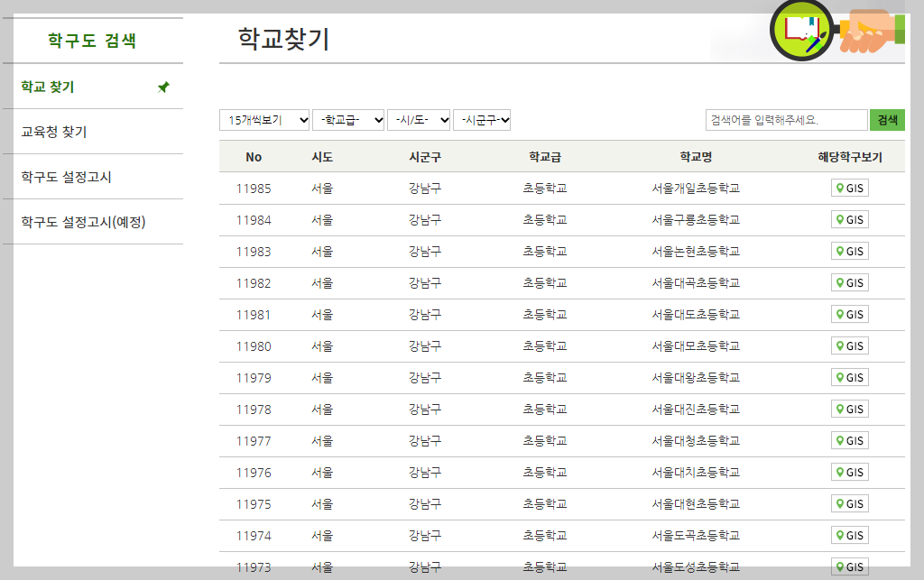
Task: Open GIS map for 서울도곡초등학교
Action: pos(849,535)
